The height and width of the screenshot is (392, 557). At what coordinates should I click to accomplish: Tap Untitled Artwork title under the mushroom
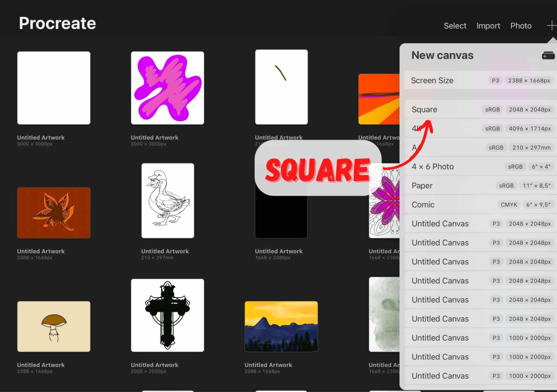41,365
